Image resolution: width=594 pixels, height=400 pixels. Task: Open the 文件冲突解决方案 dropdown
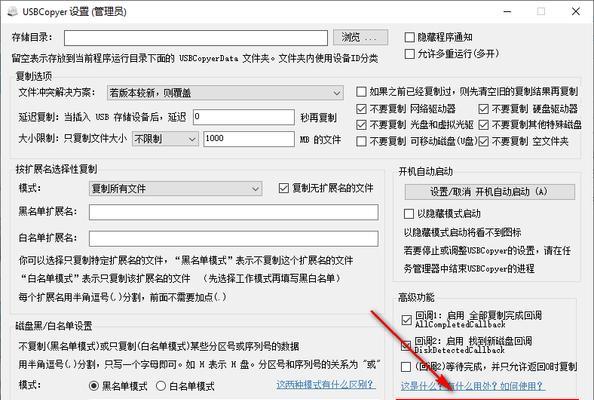click(225, 93)
